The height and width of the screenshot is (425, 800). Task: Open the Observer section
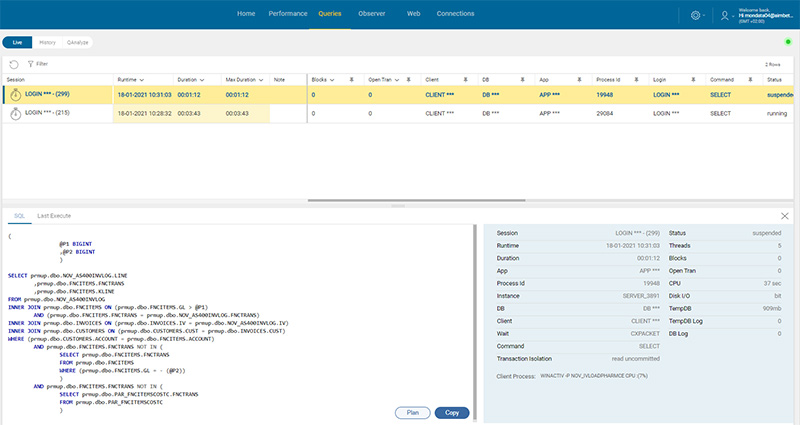point(371,14)
